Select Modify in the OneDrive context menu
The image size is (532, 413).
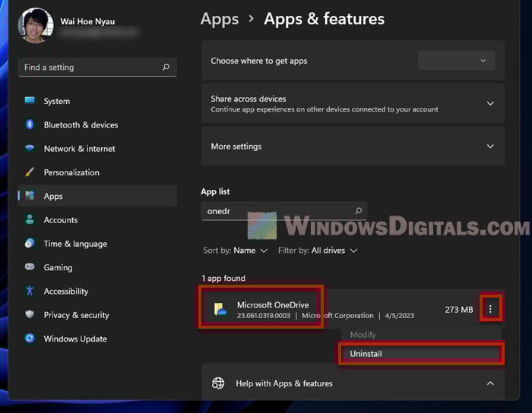point(421,335)
